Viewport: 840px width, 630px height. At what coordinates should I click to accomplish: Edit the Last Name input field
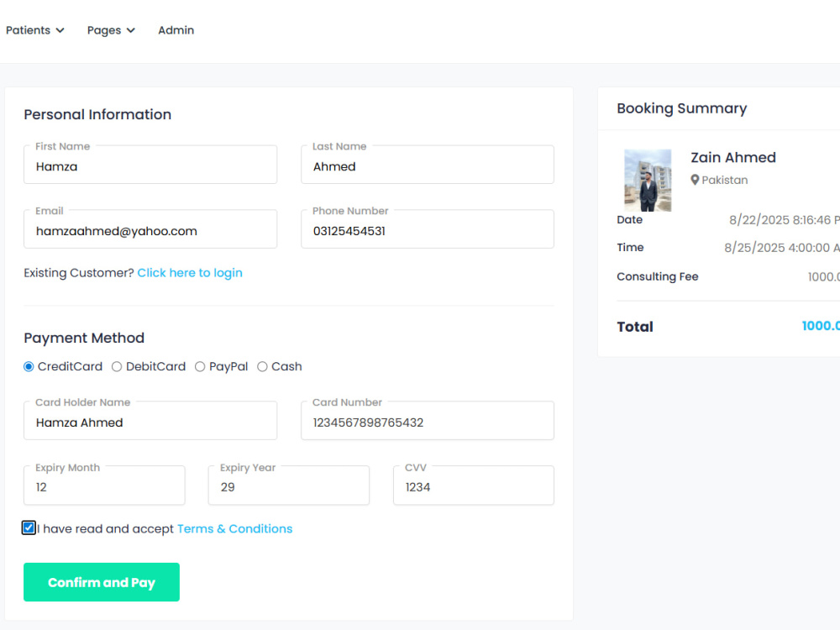428,165
